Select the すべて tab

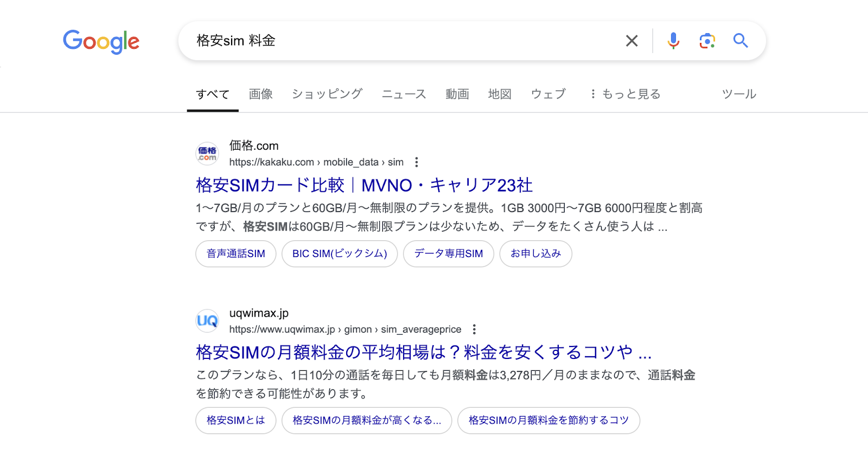click(213, 94)
